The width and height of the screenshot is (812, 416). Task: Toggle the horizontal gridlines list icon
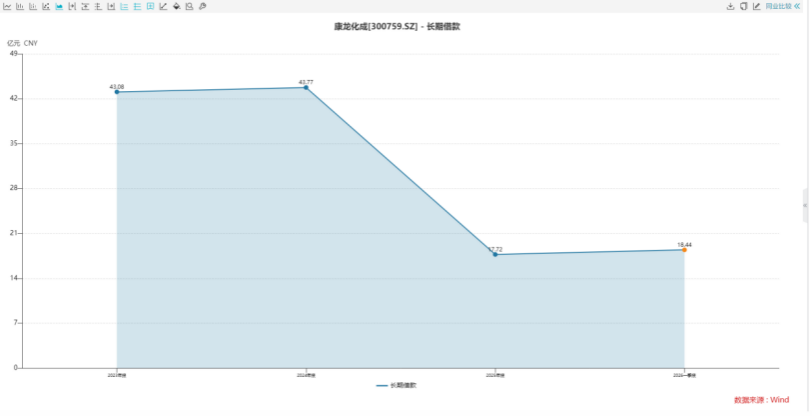coord(124,6)
